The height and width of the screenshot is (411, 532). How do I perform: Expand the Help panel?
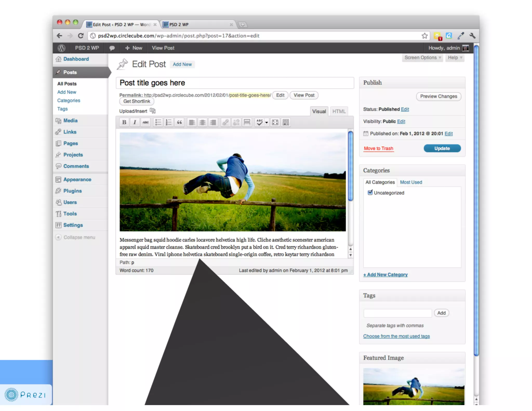pyautogui.click(x=455, y=58)
